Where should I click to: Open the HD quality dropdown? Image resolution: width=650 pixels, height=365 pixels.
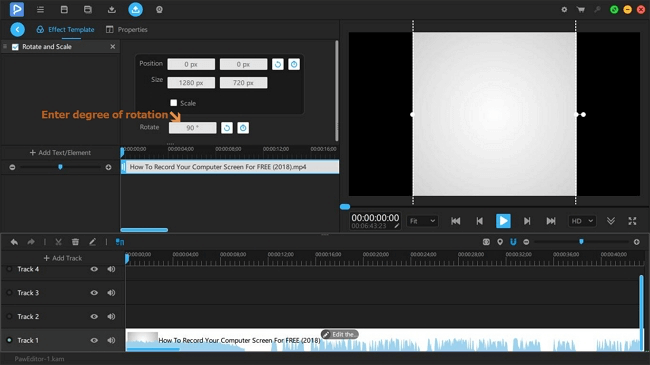[x=582, y=221]
